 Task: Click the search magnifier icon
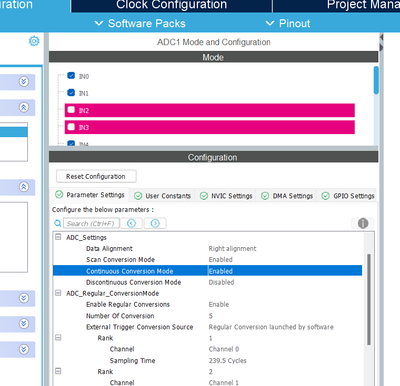point(58,223)
